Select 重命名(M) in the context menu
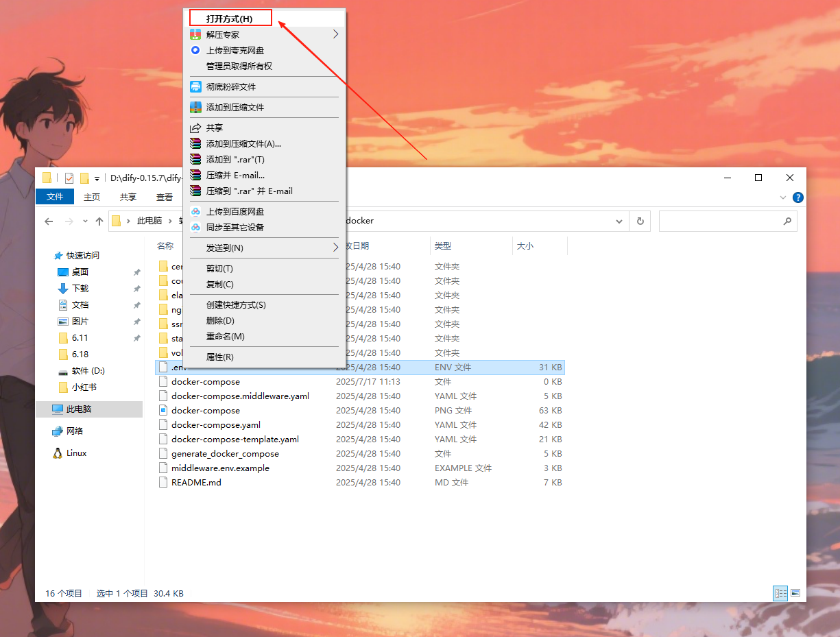Viewport: 840px width, 637px height. [x=225, y=337]
